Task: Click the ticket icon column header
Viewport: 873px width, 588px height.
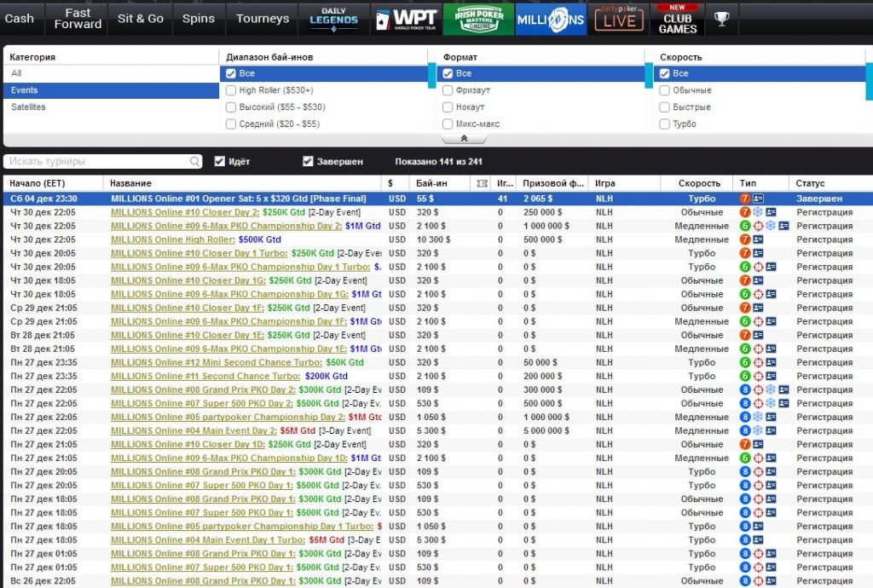Action: [x=483, y=183]
